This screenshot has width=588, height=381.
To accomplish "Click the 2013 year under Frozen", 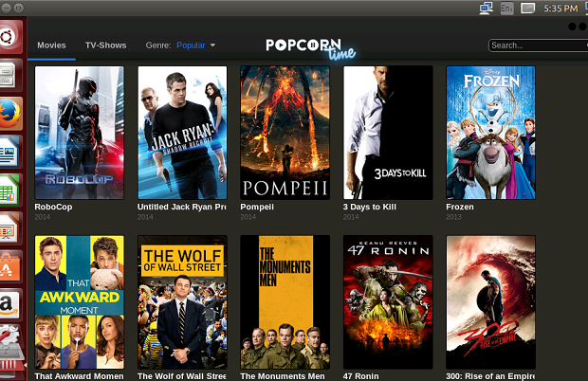I will (453, 217).
